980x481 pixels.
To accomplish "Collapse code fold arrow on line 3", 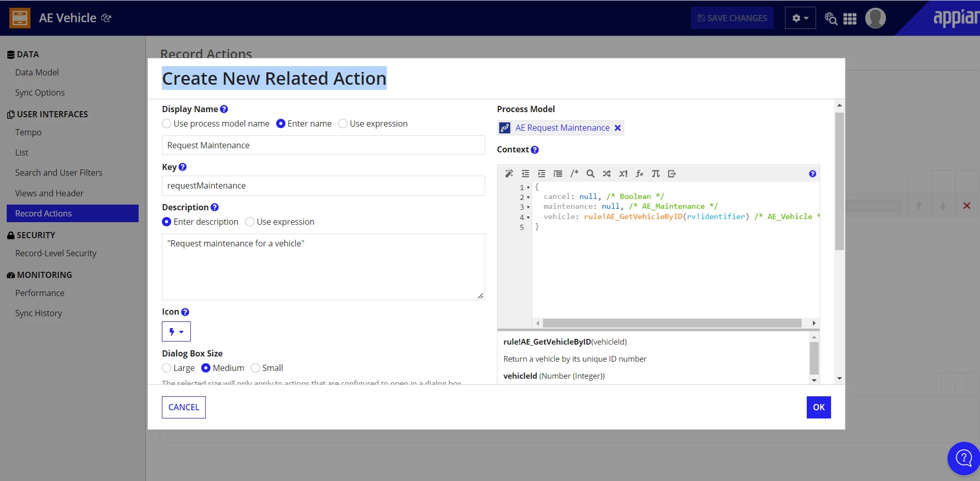I will [x=528, y=207].
